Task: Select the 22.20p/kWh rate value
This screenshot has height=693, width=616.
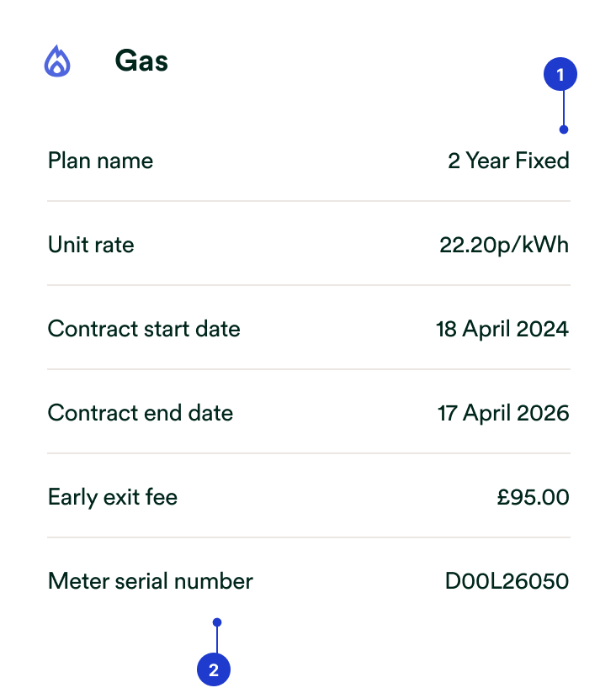Action: point(504,245)
